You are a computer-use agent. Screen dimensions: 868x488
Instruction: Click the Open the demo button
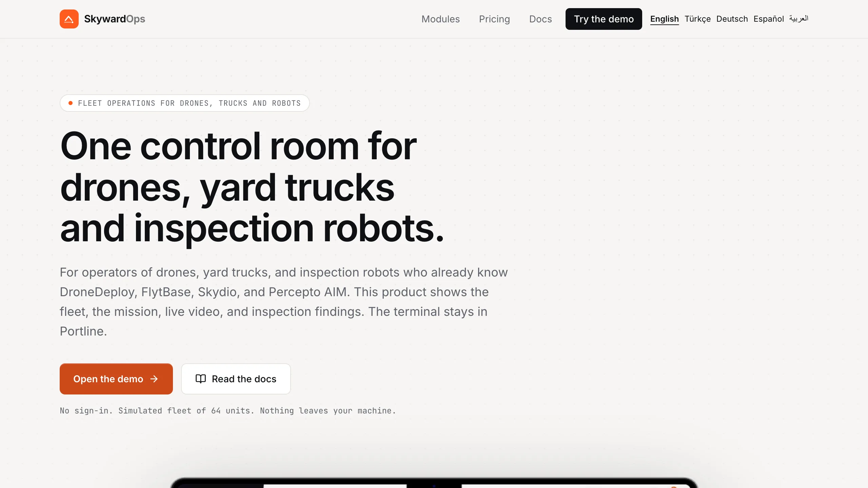pyautogui.click(x=116, y=379)
